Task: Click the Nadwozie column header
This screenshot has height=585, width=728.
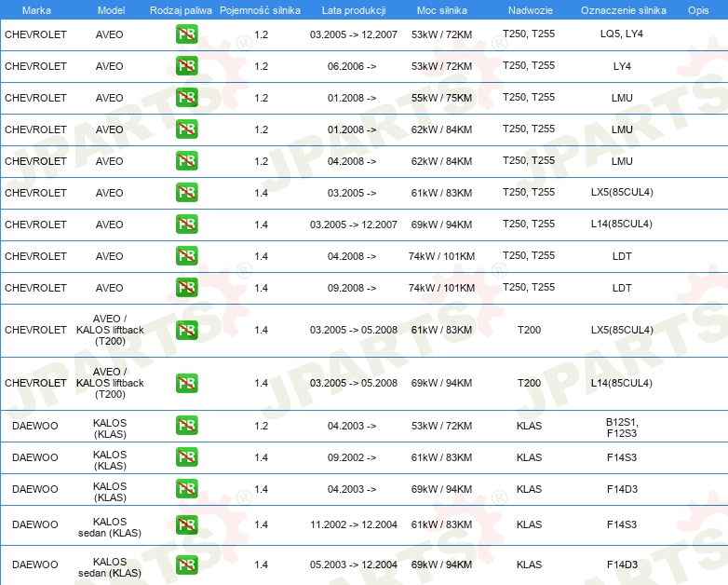Action: (531, 10)
